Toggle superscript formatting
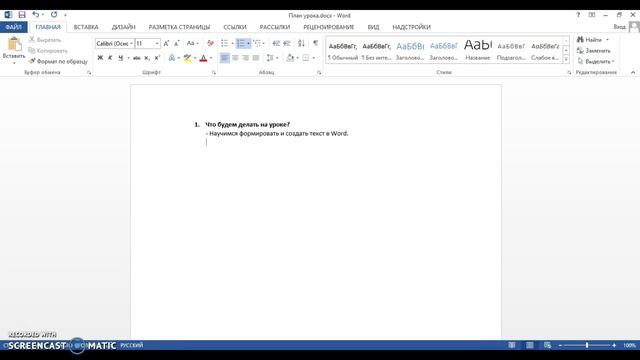This screenshot has width=640, height=360. (x=157, y=58)
